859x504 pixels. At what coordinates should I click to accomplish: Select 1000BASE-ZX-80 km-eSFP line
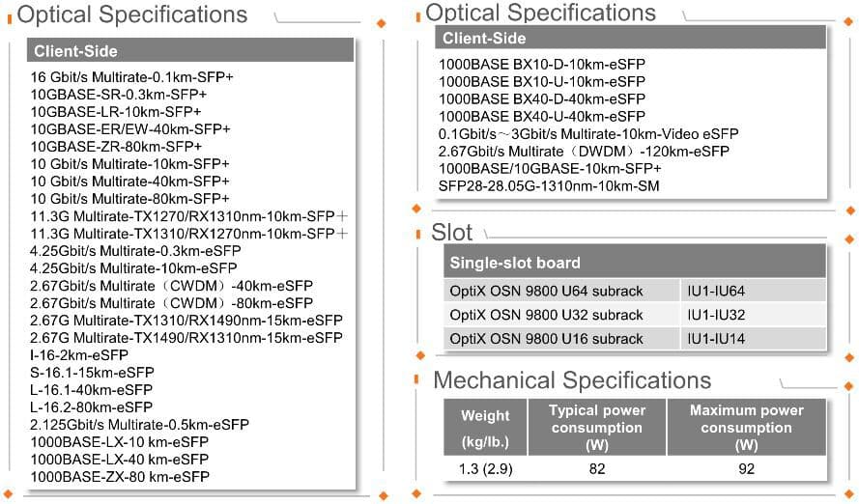coord(120,477)
